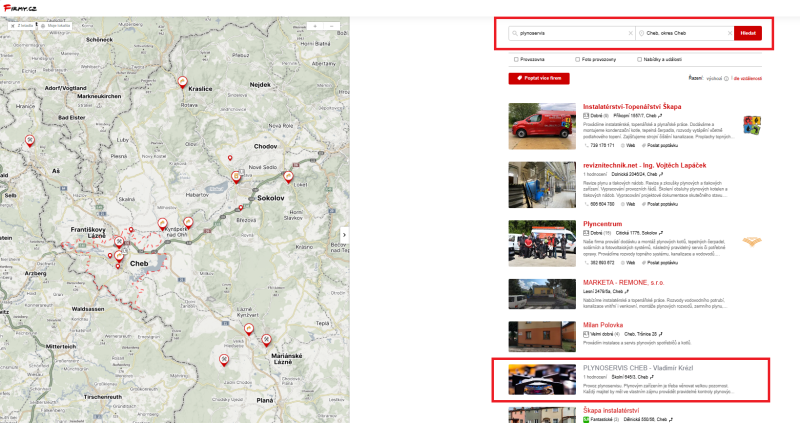800x423 pixels.
Task: Select the small red pin below Chodov
Action: click(230, 159)
